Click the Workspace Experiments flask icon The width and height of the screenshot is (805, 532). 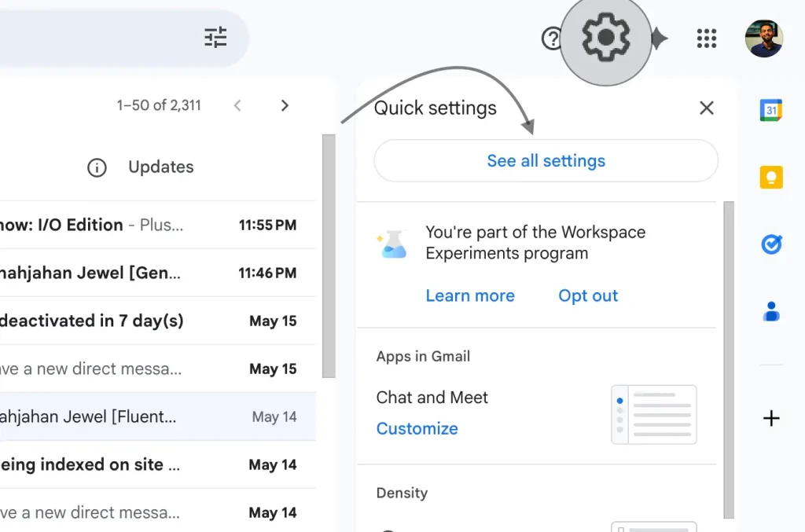coord(393,244)
